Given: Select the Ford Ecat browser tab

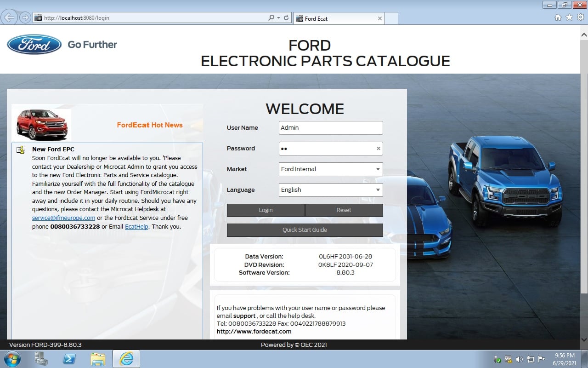Looking at the screenshot, I should pos(338,18).
